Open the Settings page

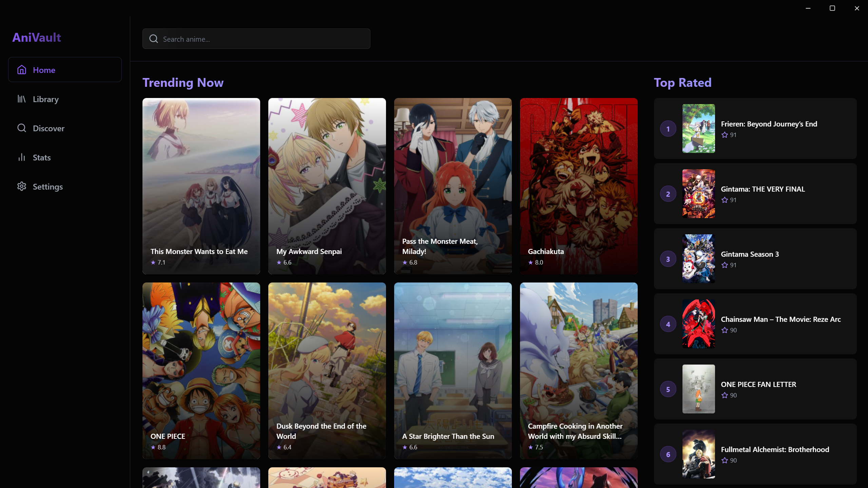[48, 187]
